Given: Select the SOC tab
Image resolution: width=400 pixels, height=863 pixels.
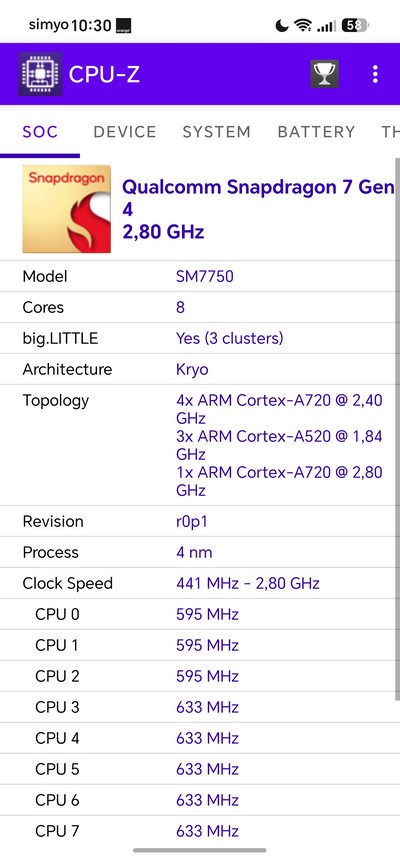Looking at the screenshot, I should pos(40,132).
